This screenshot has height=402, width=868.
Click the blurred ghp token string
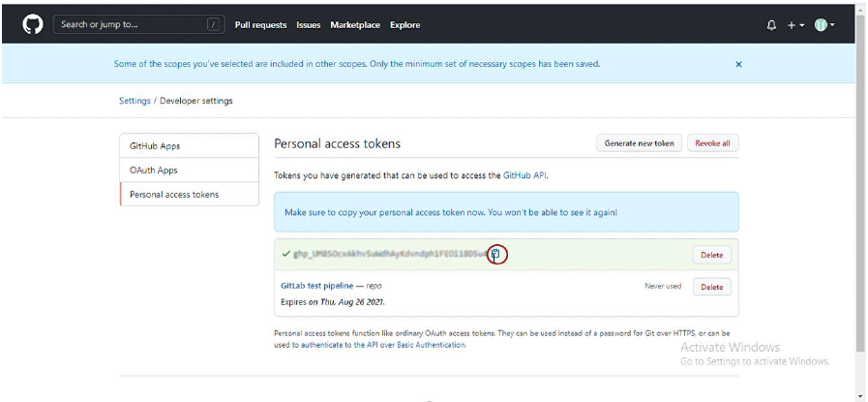tap(391, 255)
